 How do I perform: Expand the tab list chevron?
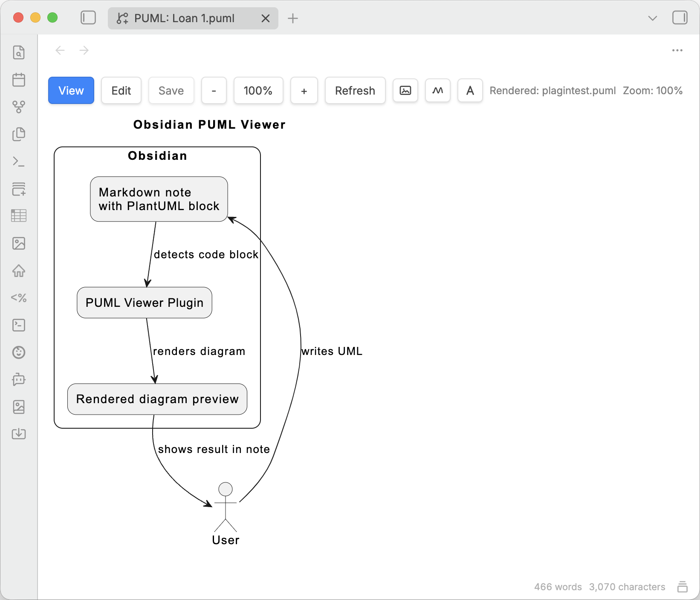point(652,18)
